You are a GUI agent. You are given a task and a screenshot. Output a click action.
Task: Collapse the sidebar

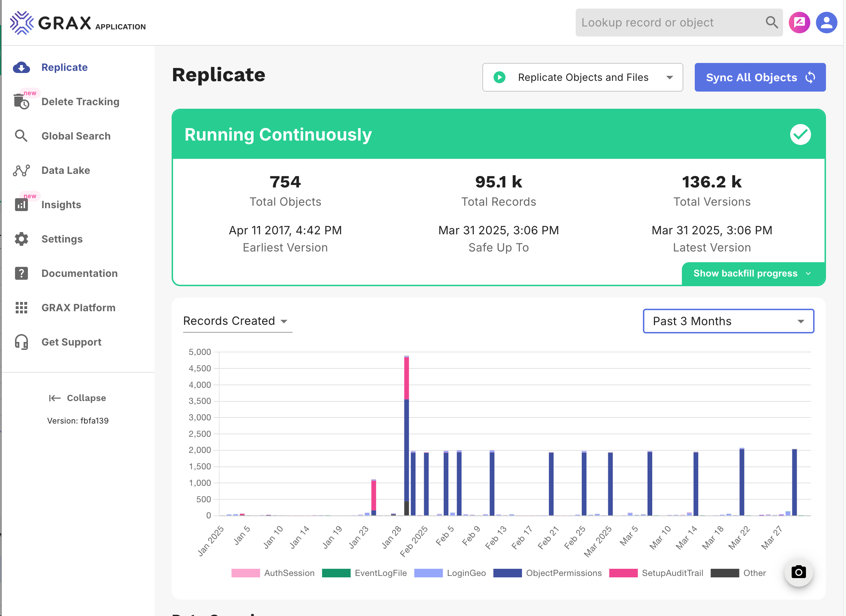coord(77,398)
